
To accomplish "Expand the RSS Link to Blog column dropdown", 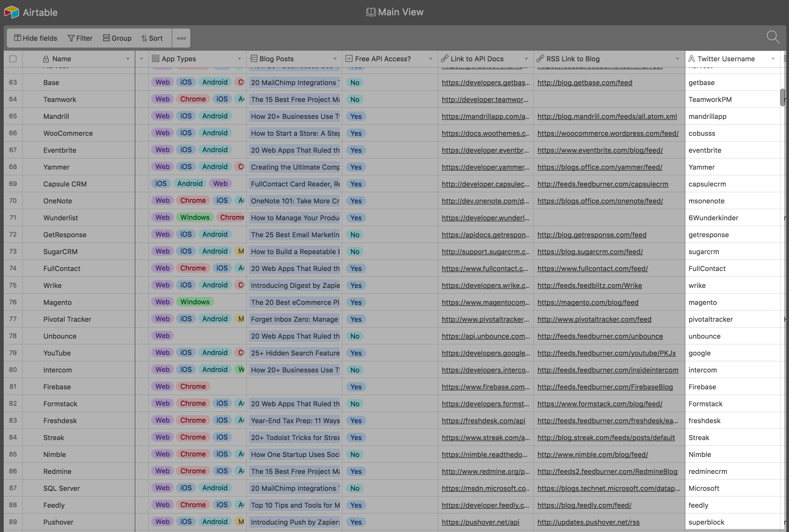I will coord(677,59).
